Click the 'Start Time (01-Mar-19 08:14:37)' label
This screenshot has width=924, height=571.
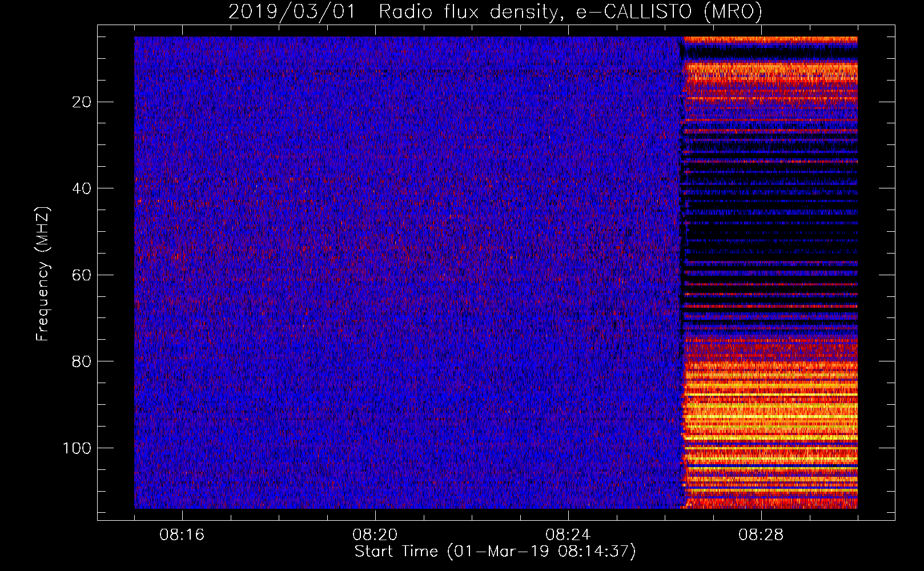click(495, 552)
